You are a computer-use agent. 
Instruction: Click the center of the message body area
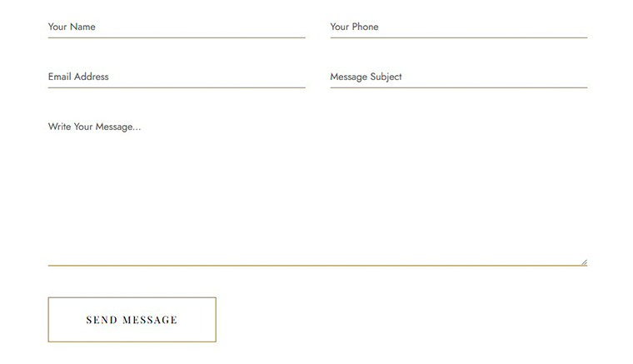(317, 192)
